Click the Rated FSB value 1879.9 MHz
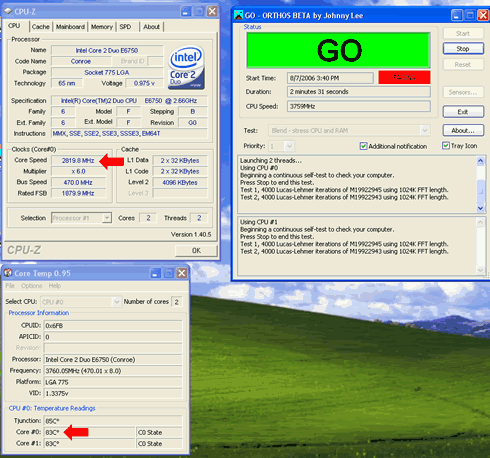This screenshot has height=458, width=490. [78, 193]
